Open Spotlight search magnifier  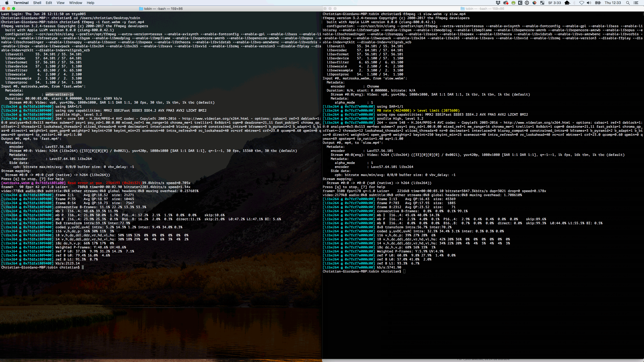(x=628, y=3)
